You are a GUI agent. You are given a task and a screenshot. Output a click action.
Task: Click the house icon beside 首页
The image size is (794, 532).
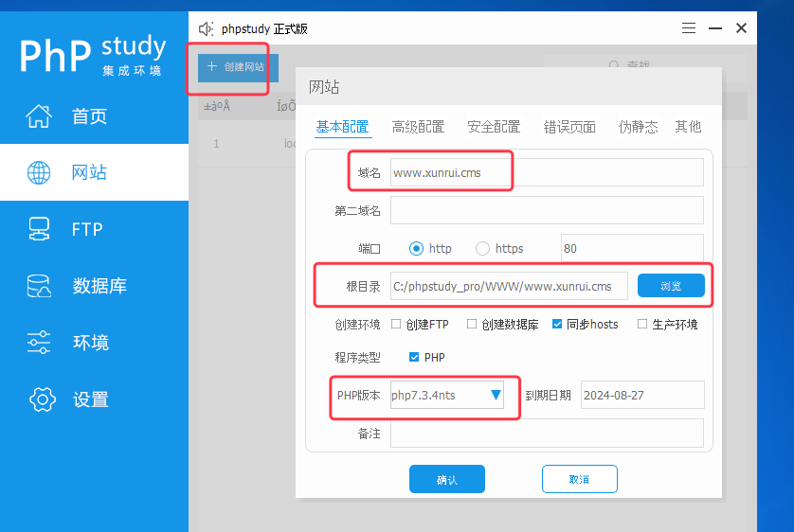39,115
